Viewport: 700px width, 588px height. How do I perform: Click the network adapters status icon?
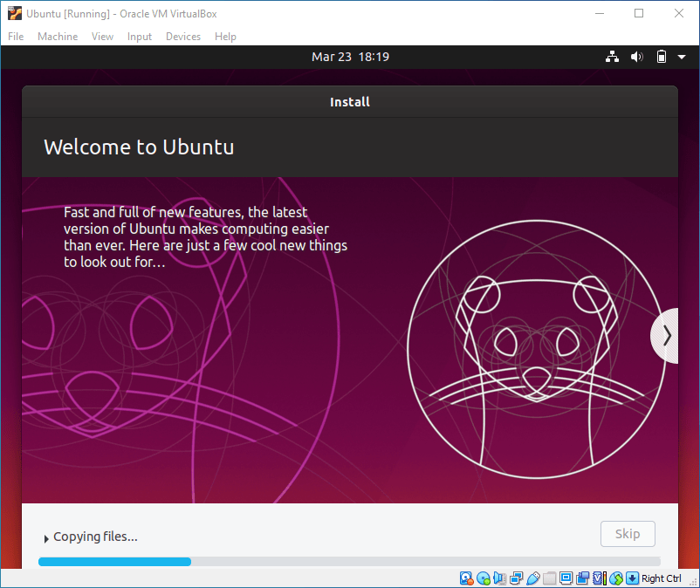(517, 578)
